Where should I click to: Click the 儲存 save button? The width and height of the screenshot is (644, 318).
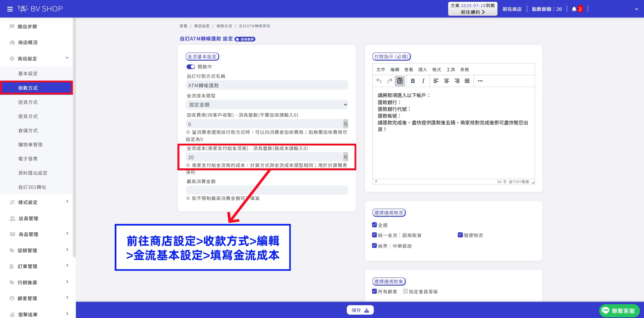click(x=360, y=310)
